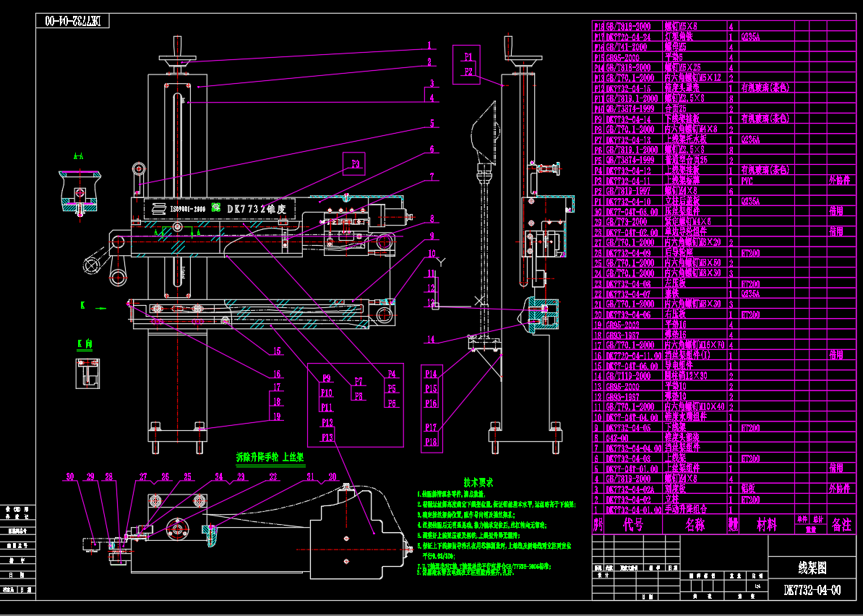Select part code 'DK77-04T-03.00' in the parts list
Viewport: 863px width, 616px height.
click(632, 211)
